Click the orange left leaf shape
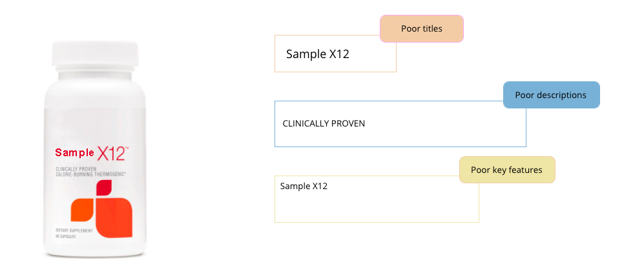 pos(82,210)
